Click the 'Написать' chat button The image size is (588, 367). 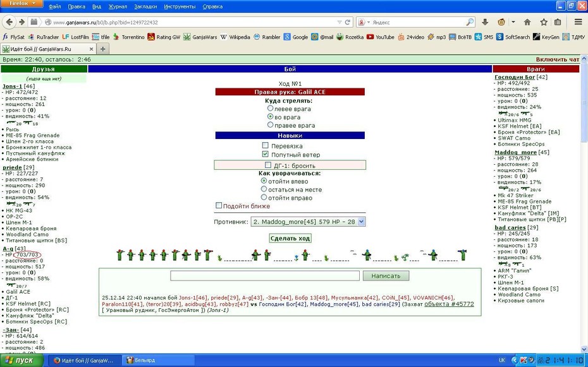click(386, 276)
